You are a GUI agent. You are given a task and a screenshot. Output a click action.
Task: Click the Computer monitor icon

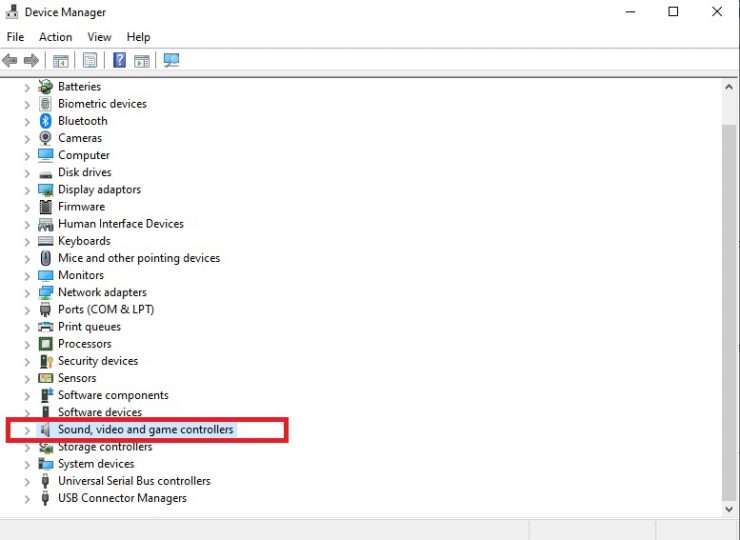click(46, 155)
